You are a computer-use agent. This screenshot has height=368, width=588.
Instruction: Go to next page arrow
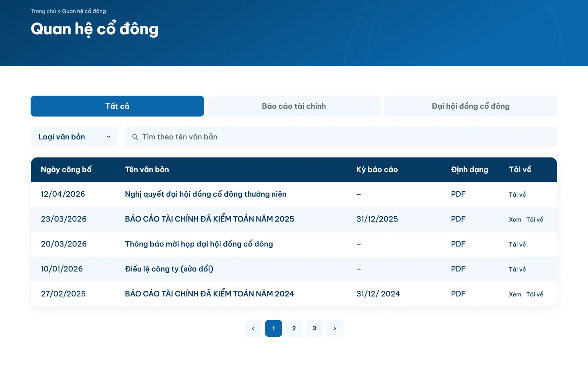click(x=335, y=328)
